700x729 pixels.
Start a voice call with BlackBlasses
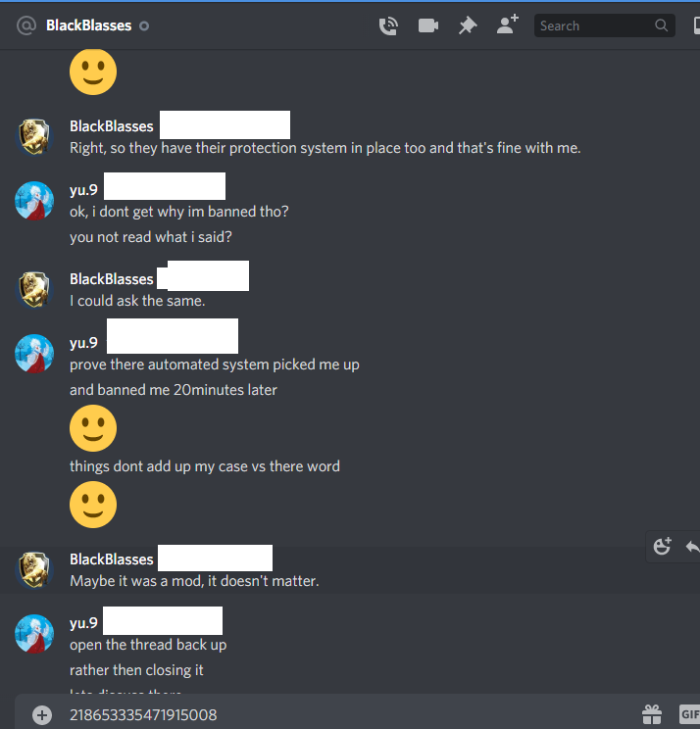pyautogui.click(x=388, y=25)
